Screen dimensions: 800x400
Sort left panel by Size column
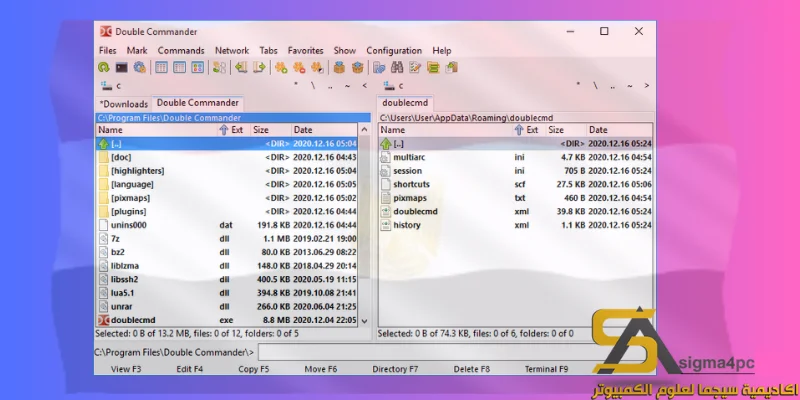point(271,130)
